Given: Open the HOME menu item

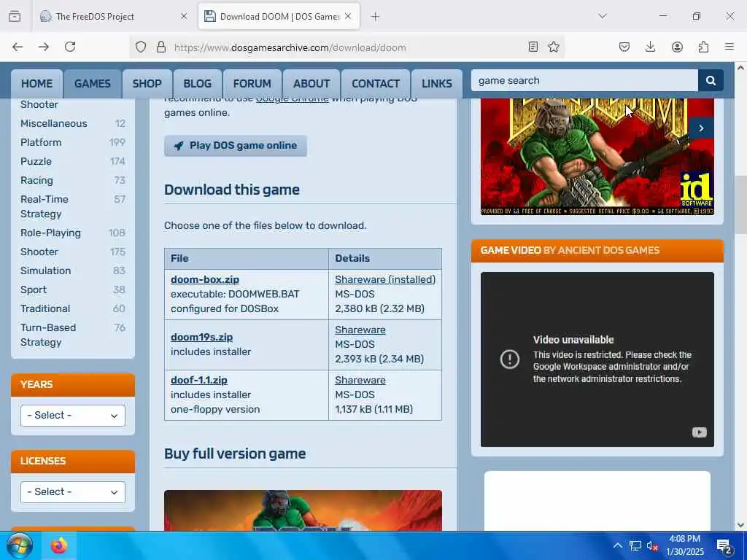Looking at the screenshot, I should 36,84.
